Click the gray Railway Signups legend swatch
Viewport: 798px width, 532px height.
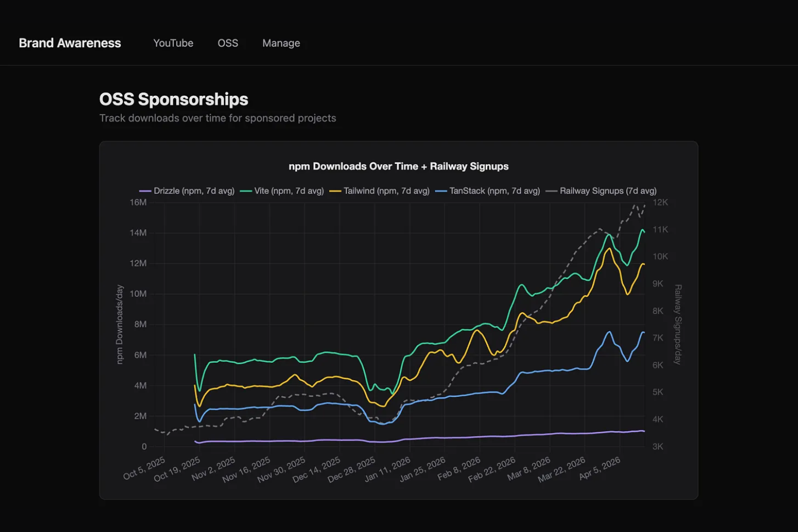(x=551, y=191)
